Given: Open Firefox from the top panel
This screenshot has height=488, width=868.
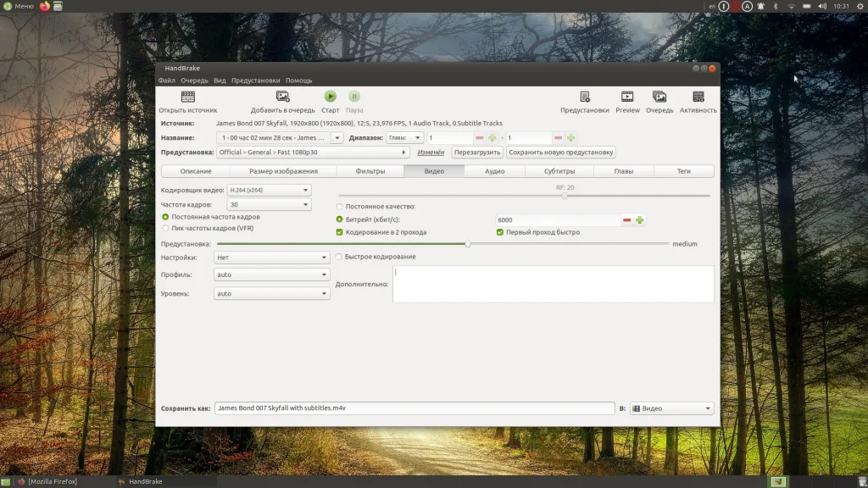Looking at the screenshot, I should (x=45, y=6).
